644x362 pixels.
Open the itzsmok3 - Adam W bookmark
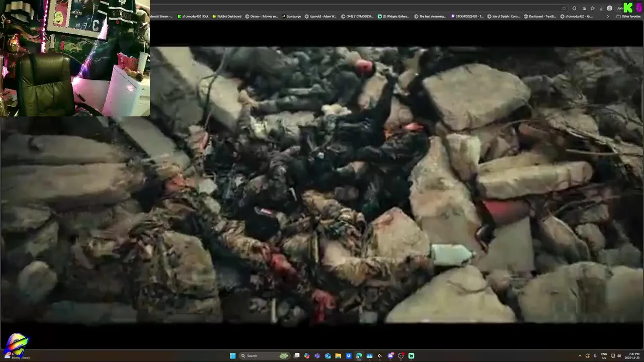pos(320,16)
